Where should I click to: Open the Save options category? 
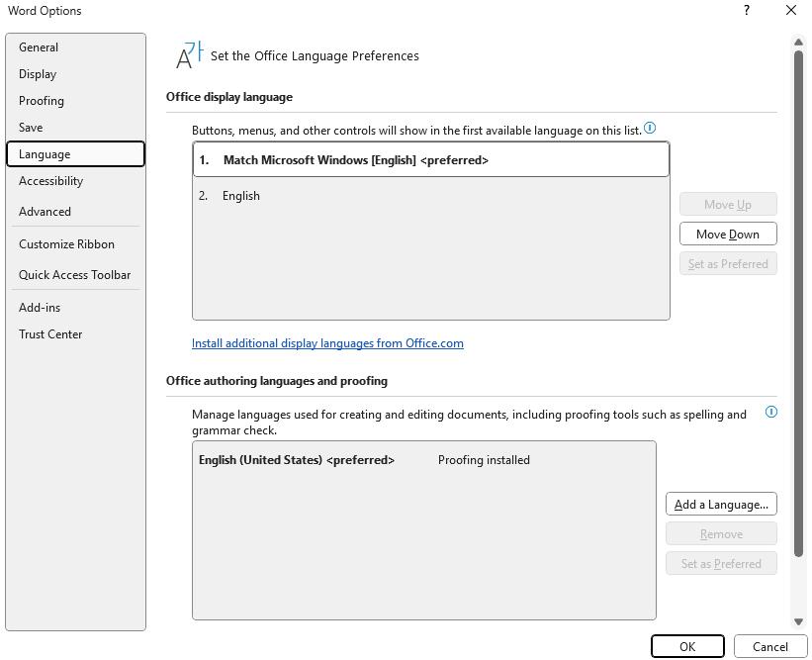75,128
